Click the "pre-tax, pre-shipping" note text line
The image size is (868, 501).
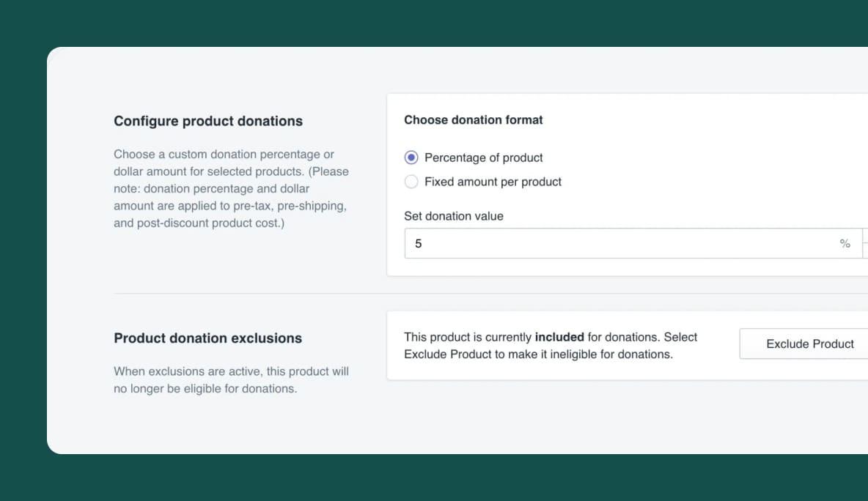(230, 206)
